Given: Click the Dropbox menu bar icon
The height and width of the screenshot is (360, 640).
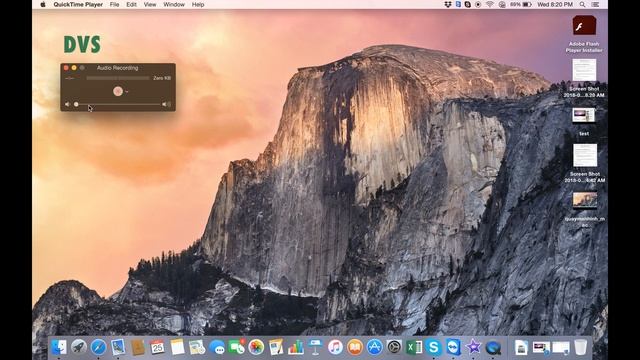Looking at the screenshot, I should click(448, 4).
